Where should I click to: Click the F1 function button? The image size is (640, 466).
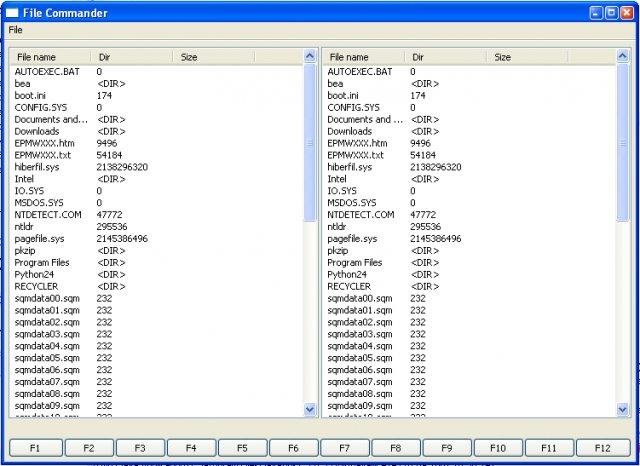point(36,448)
